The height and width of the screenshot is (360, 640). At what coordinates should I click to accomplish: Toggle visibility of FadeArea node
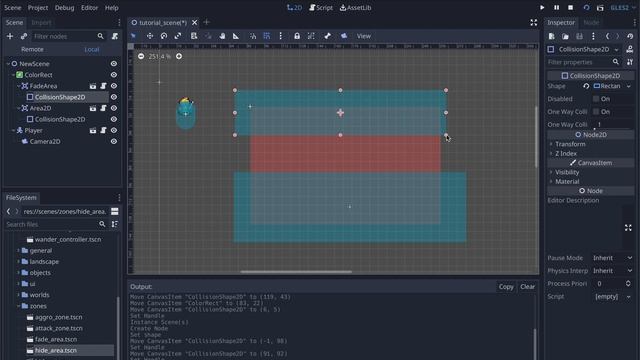tap(113, 86)
